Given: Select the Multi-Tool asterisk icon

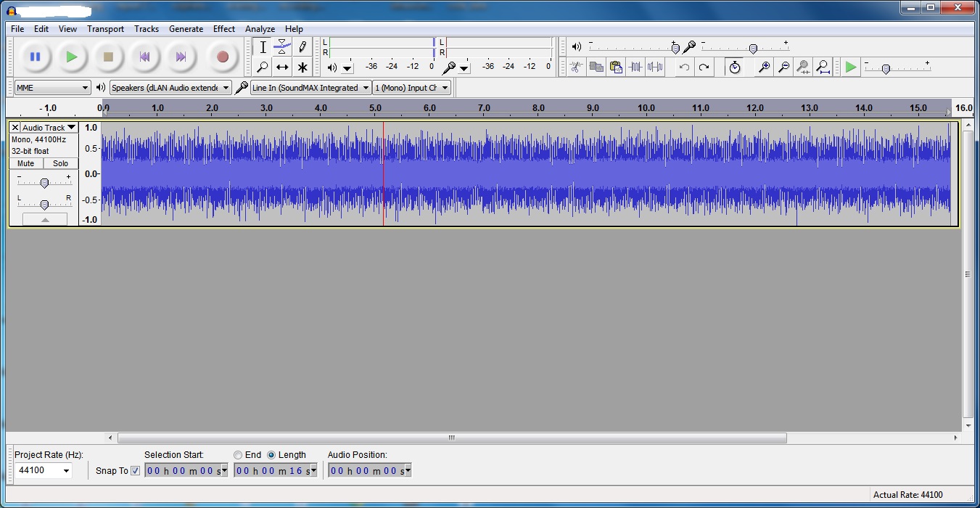Looking at the screenshot, I should coord(302,67).
